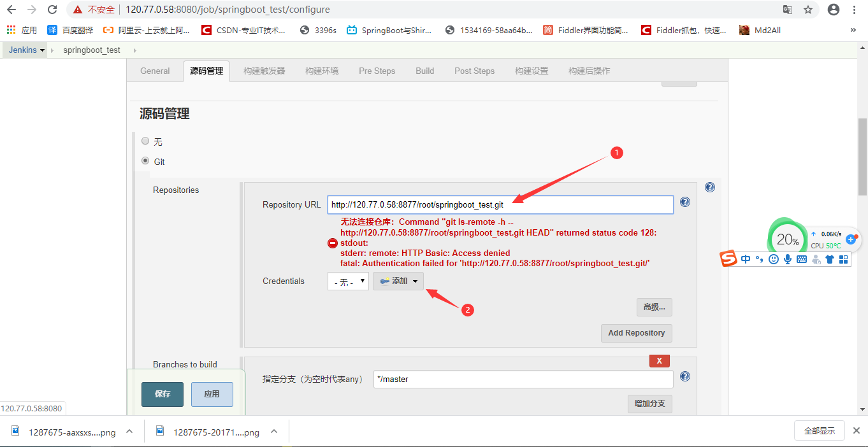The width and height of the screenshot is (868, 447).
Task: Open the Chrome three-dot menu
Action: pos(854,10)
